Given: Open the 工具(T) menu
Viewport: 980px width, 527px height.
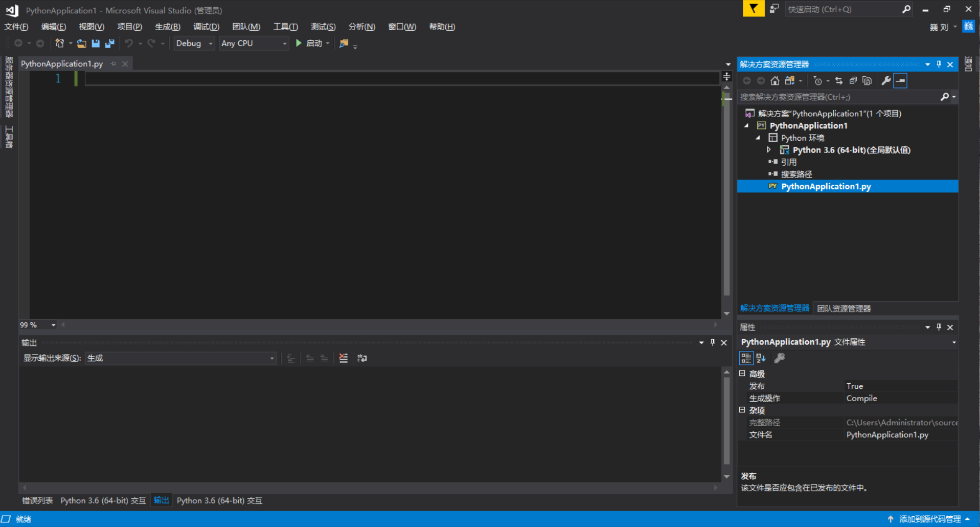Looking at the screenshot, I should point(285,27).
